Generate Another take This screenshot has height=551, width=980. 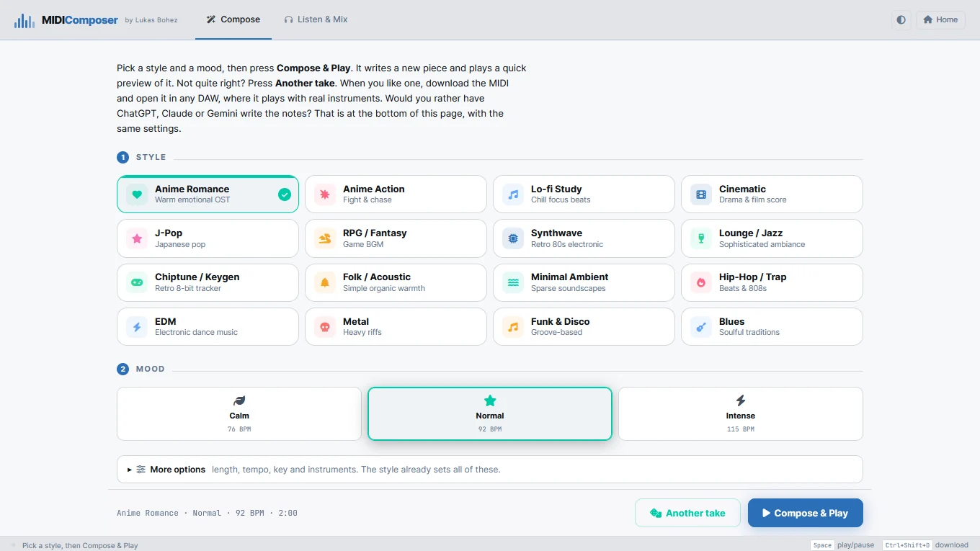[687, 513]
